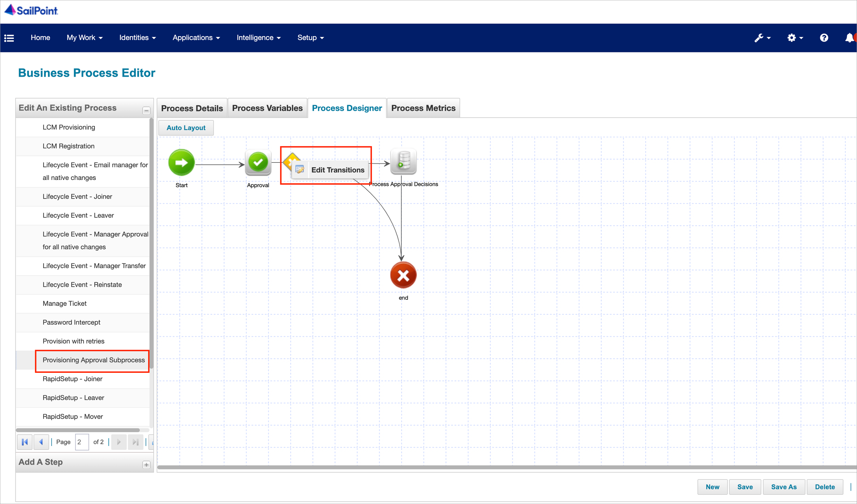Select Lifecycle Event - Joiner process
857x504 pixels.
83,196
